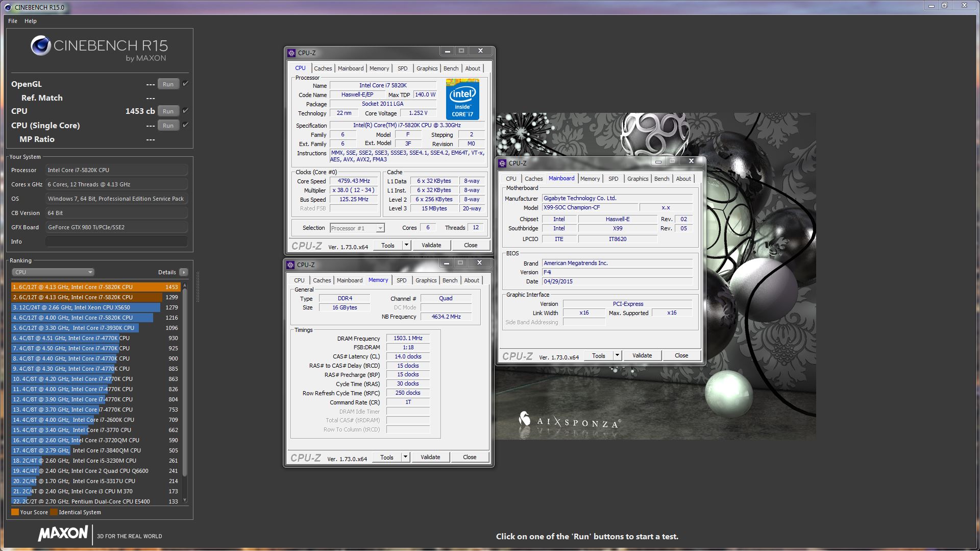Toggle the CPU (Single Core) test checkbox
Viewport: 980px width, 551px height.
click(x=185, y=125)
